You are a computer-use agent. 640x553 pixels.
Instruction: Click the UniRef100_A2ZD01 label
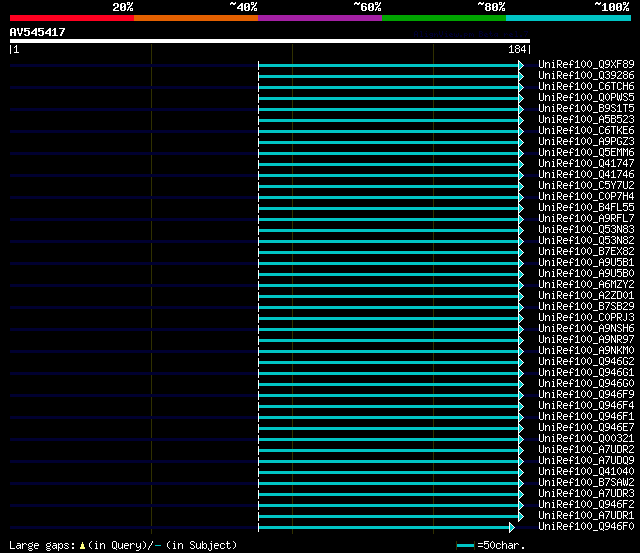pyautogui.click(x=586, y=296)
